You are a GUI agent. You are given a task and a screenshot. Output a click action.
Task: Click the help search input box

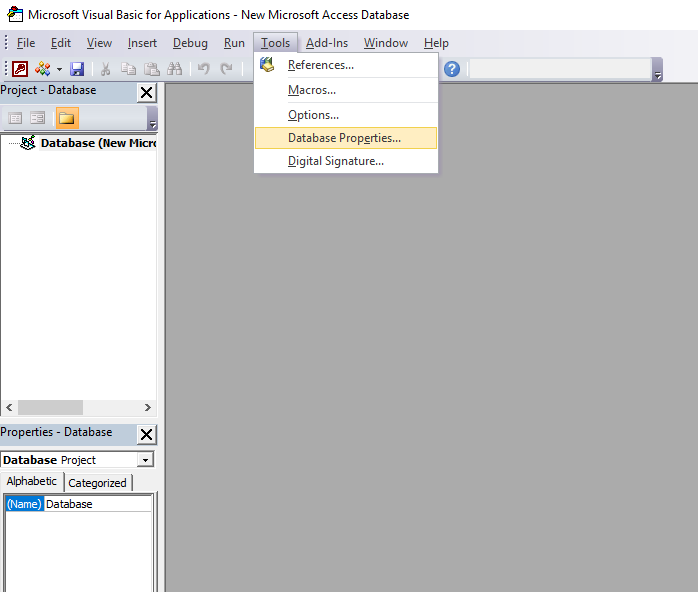pos(560,69)
